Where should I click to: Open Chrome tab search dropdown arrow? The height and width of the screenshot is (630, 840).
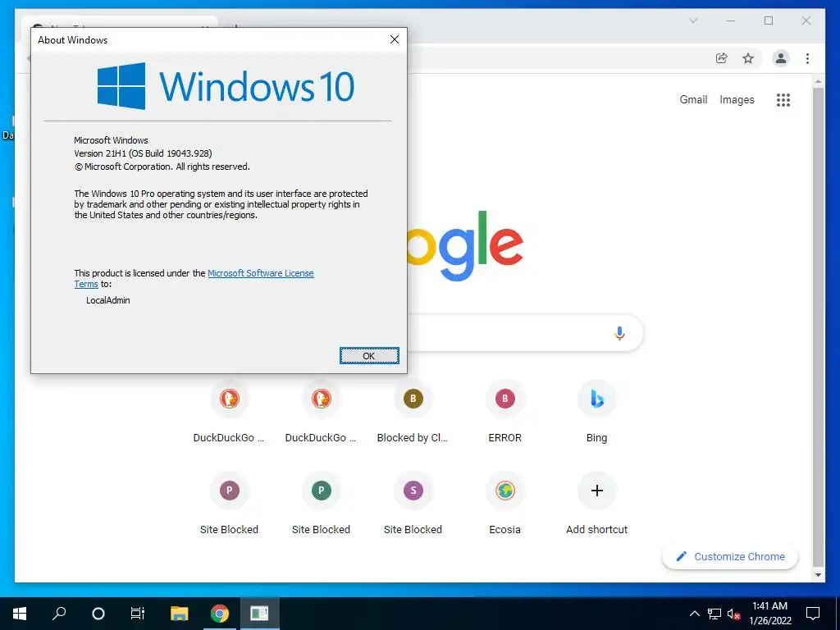point(692,21)
